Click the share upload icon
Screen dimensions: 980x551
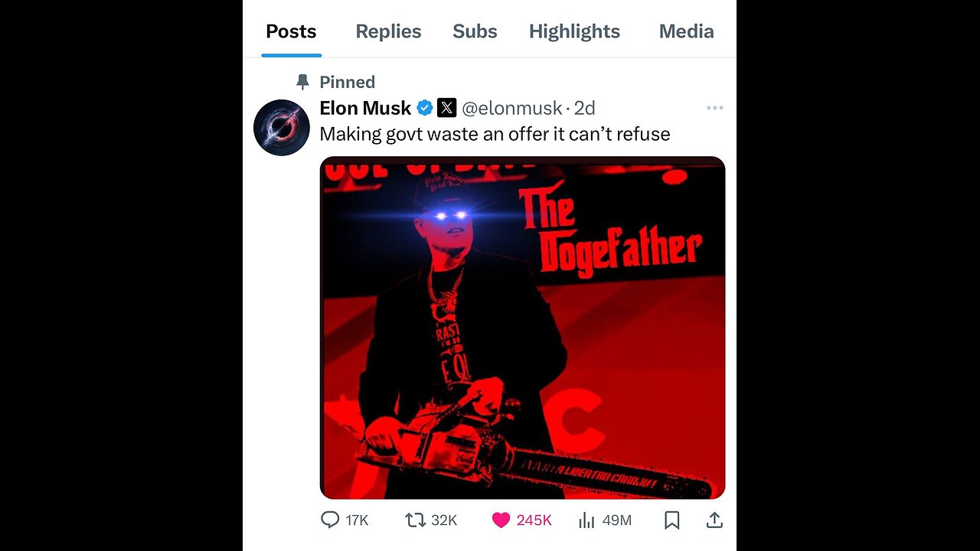point(714,520)
